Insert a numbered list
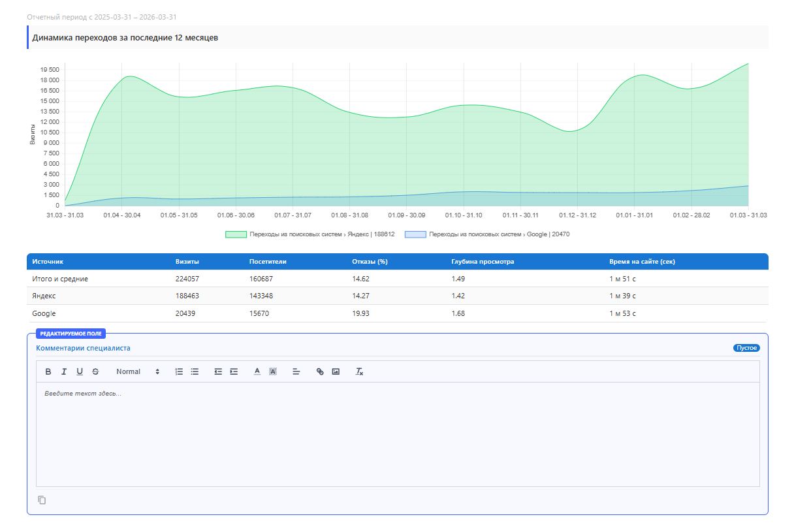This screenshot has height=532, width=794. [179, 371]
